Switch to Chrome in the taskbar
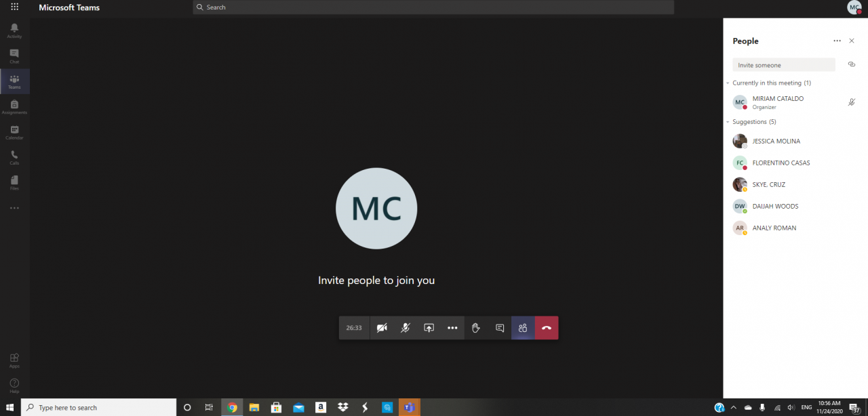Image resolution: width=868 pixels, height=416 pixels. pyautogui.click(x=232, y=407)
